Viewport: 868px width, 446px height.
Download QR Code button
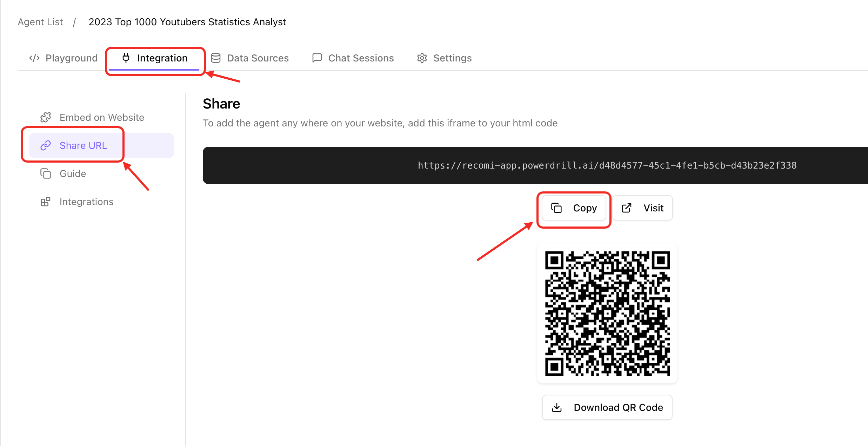[x=607, y=407]
